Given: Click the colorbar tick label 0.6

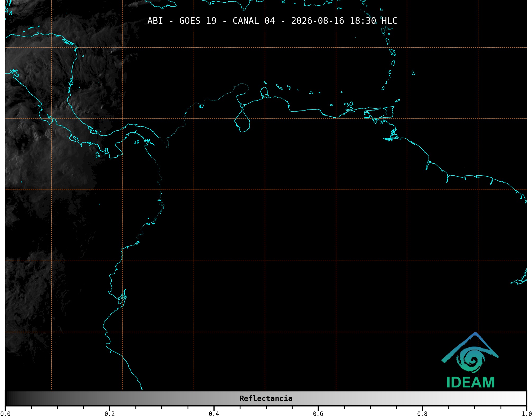Looking at the screenshot, I should click(318, 414).
